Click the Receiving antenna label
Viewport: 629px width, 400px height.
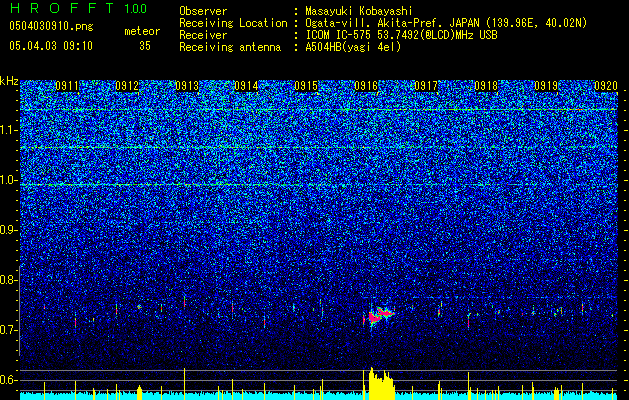click(230, 47)
